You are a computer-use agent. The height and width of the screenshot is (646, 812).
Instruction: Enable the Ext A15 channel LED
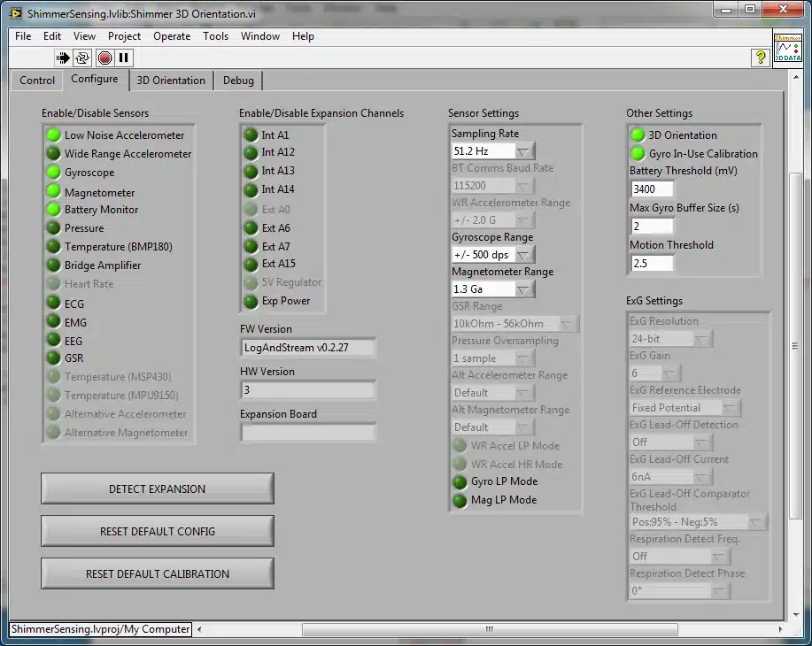pos(251,265)
